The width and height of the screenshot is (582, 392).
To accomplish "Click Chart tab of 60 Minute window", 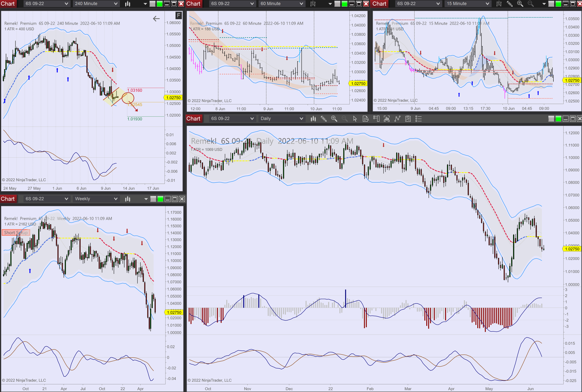I will [x=193, y=4].
